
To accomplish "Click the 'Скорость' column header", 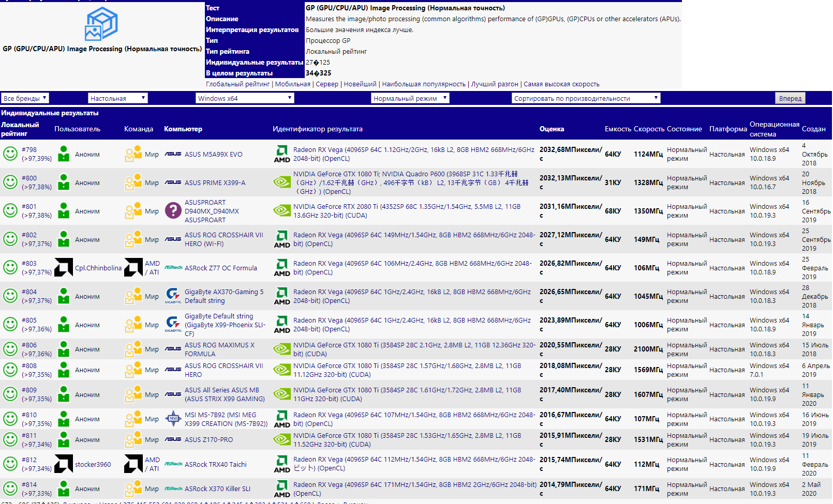I will coord(649,129).
